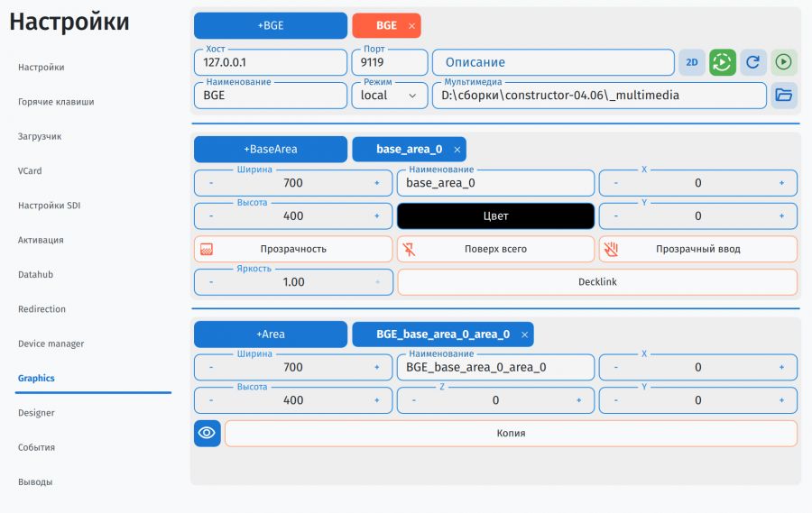Open the Режим local dropdown

(x=390, y=96)
